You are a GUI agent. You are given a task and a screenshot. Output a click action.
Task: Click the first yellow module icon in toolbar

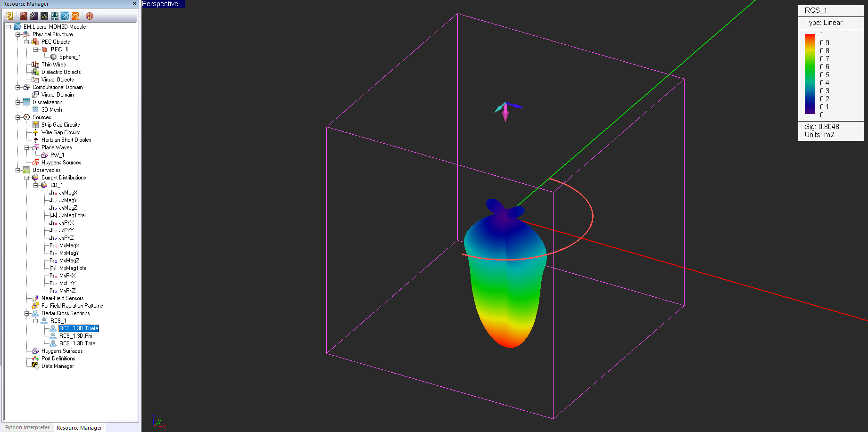pyautogui.click(x=9, y=16)
